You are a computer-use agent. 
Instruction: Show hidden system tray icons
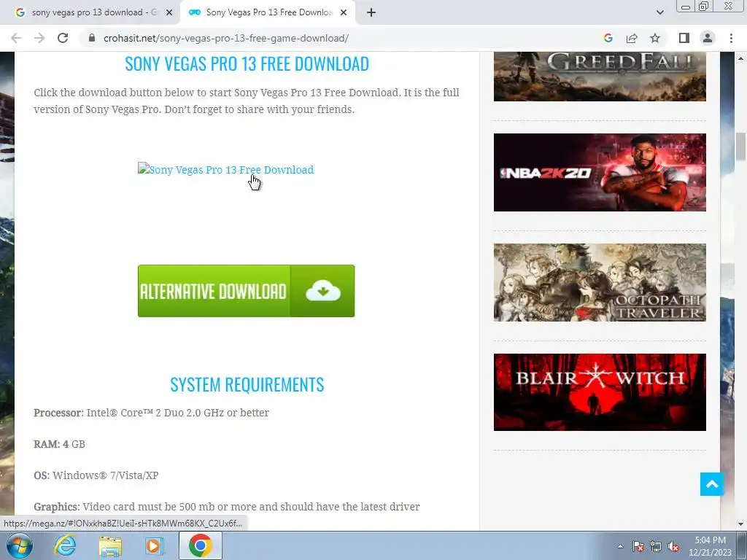[x=620, y=546]
